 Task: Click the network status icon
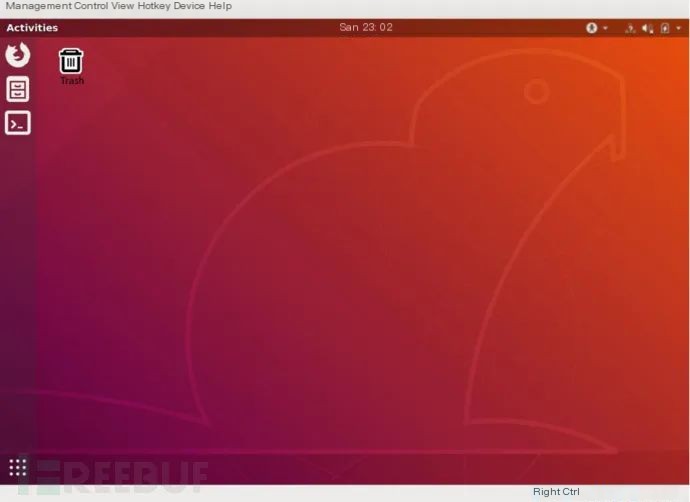[x=630, y=29]
